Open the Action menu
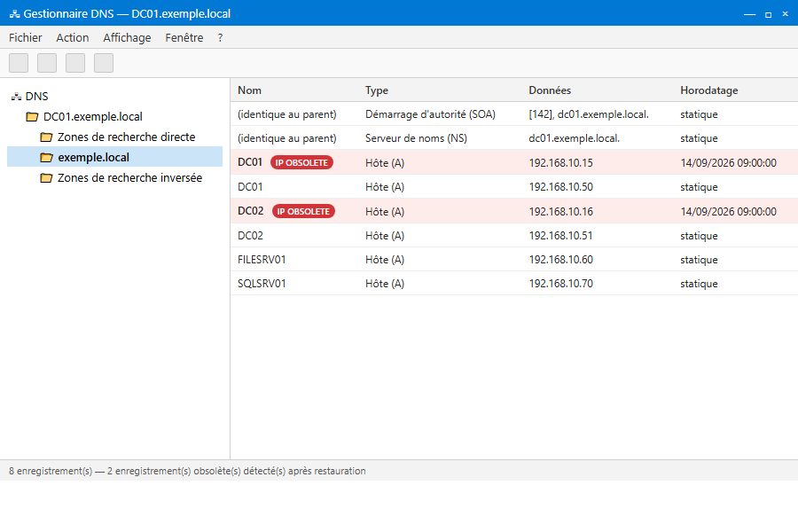 pyautogui.click(x=73, y=37)
